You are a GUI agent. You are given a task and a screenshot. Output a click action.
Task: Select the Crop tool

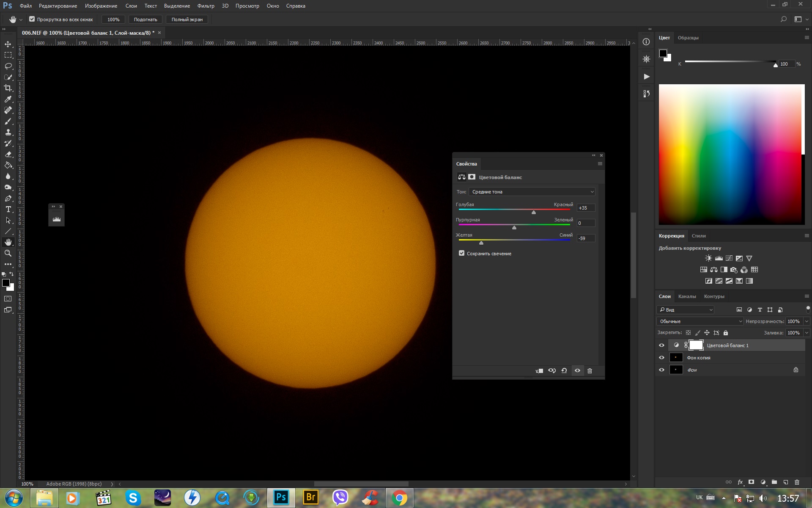tap(8, 88)
